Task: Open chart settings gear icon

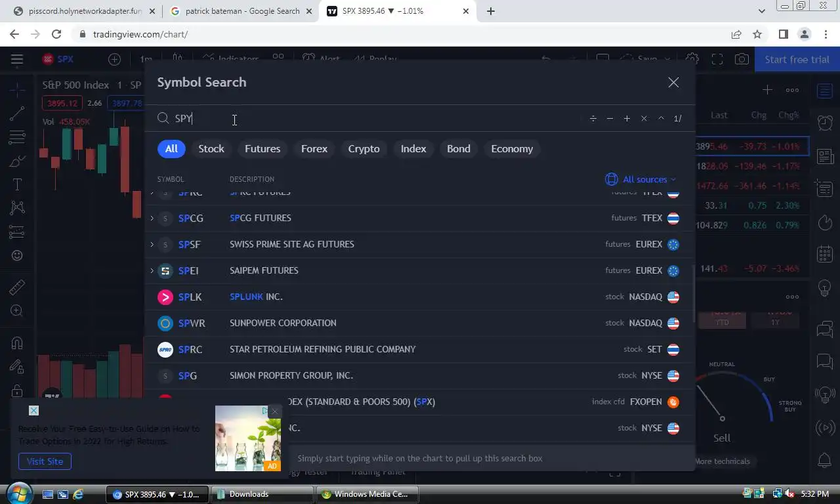Action: pos(692,59)
